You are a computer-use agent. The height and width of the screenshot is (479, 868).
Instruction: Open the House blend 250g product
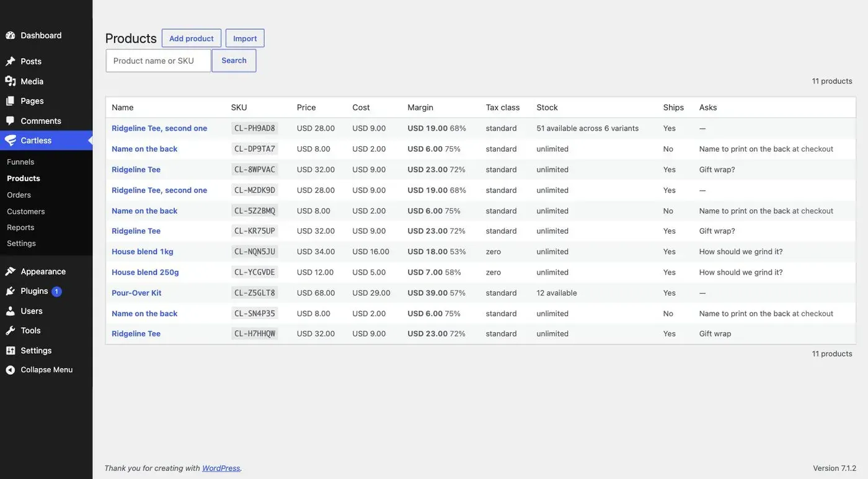click(x=145, y=272)
